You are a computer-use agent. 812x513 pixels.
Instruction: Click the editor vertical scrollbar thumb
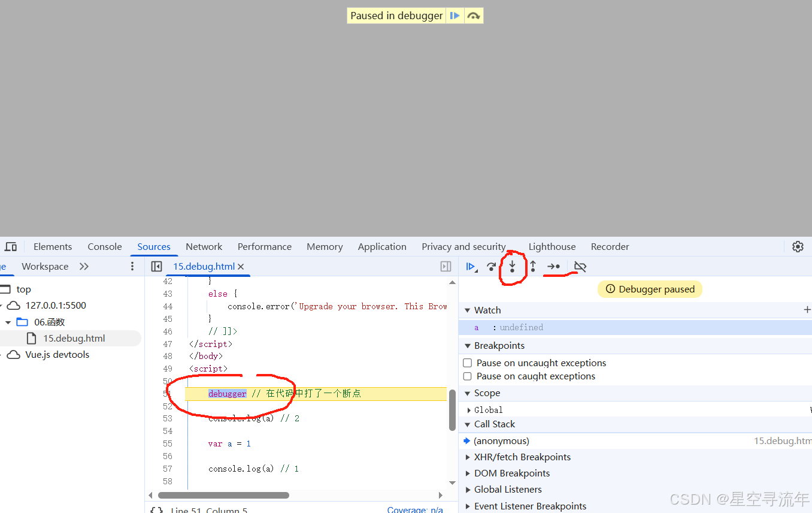click(x=452, y=410)
